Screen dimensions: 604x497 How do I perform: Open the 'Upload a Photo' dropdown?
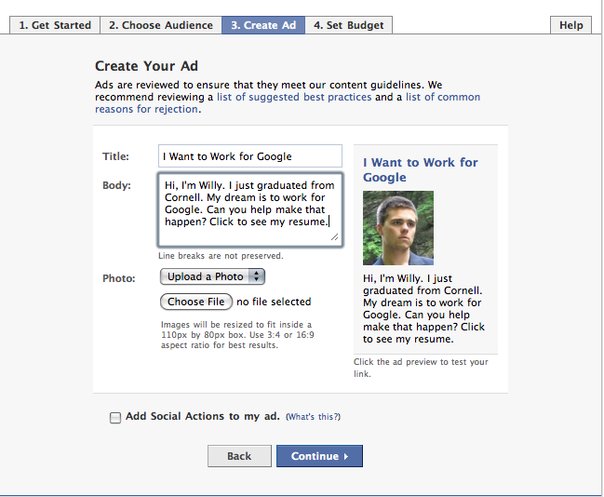point(212,277)
